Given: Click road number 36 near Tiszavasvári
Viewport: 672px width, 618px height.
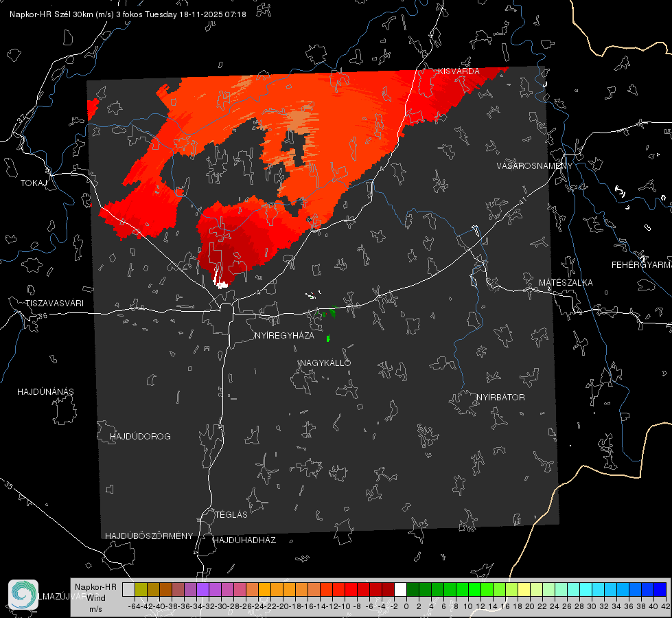Looking at the screenshot, I should tap(43, 316).
